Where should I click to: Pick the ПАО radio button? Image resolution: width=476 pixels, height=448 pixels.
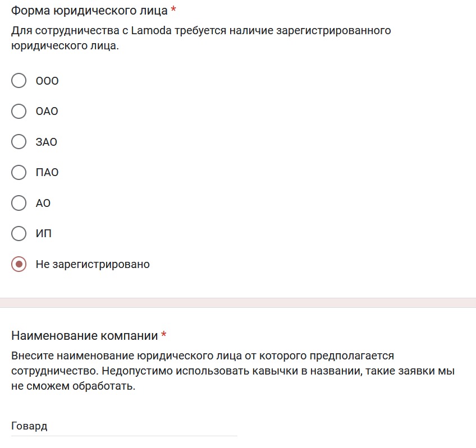coord(19,172)
